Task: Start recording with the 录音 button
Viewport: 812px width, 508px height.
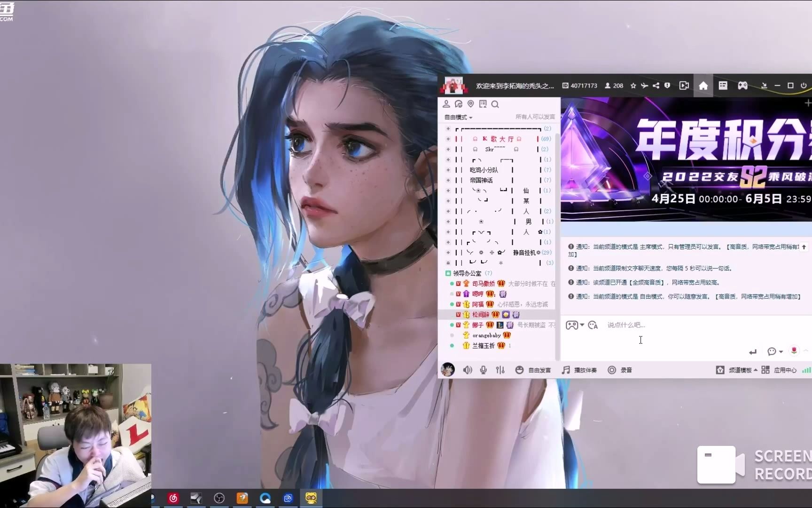Action: click(620, 370)
